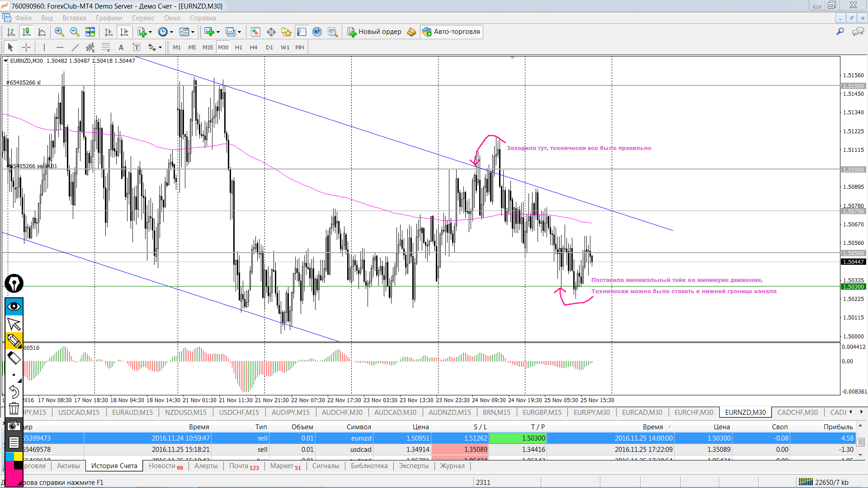Viewport: 868px width, 488px height.
Task: Open MetaEditor yellow book icon
Action: coord(411,32)
